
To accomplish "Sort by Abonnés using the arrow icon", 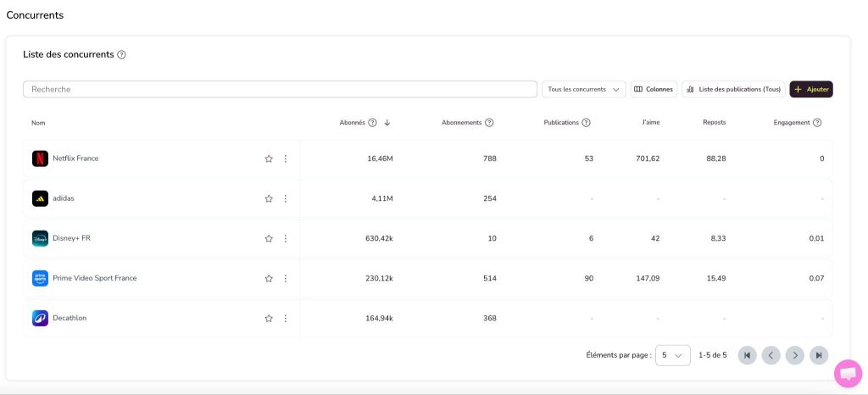I will (x=387, y=123).
